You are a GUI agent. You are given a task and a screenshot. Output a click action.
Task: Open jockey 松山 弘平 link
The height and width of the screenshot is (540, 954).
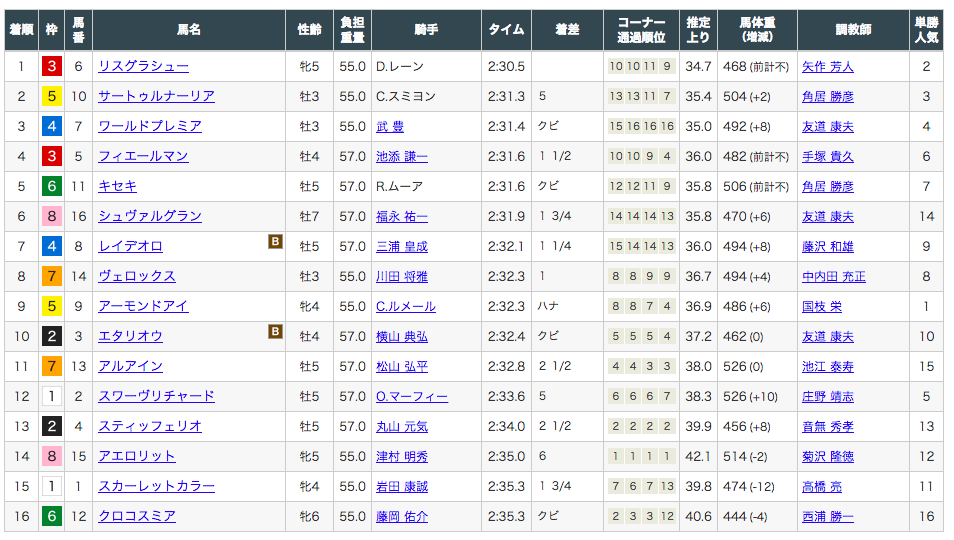pos(402,367)
